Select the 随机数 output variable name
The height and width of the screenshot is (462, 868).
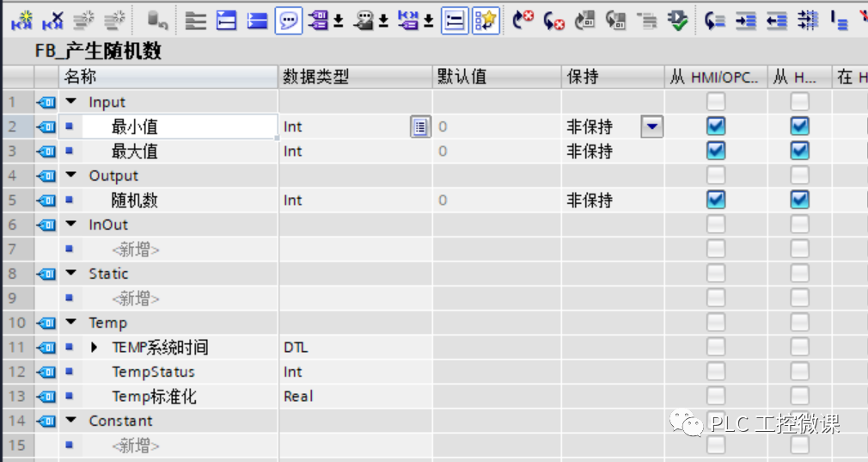point(135,200)
